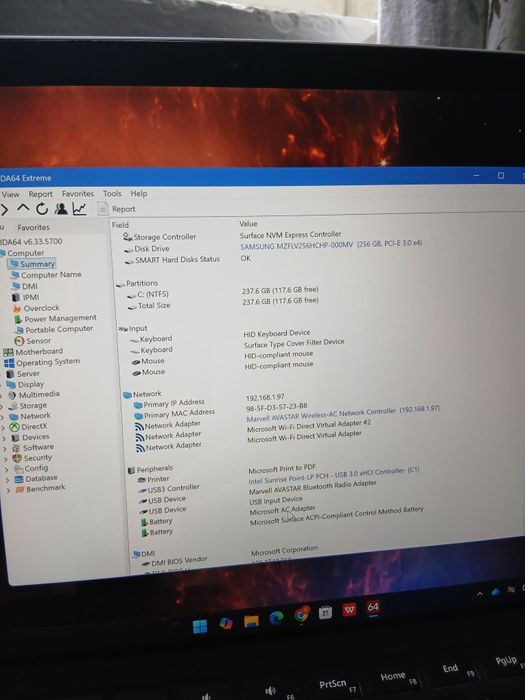525x700 pixels.
Task: Click the Database tree icon
Action: pos(19,479)
